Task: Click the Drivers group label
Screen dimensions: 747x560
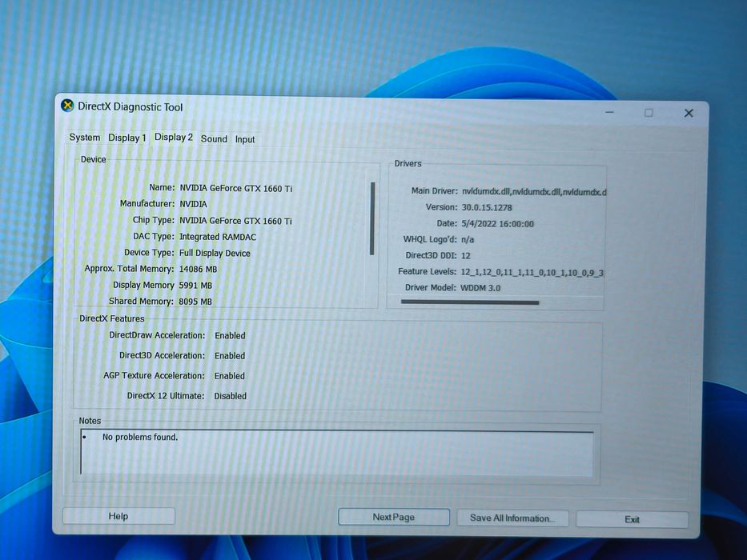Action: (408, 163)
